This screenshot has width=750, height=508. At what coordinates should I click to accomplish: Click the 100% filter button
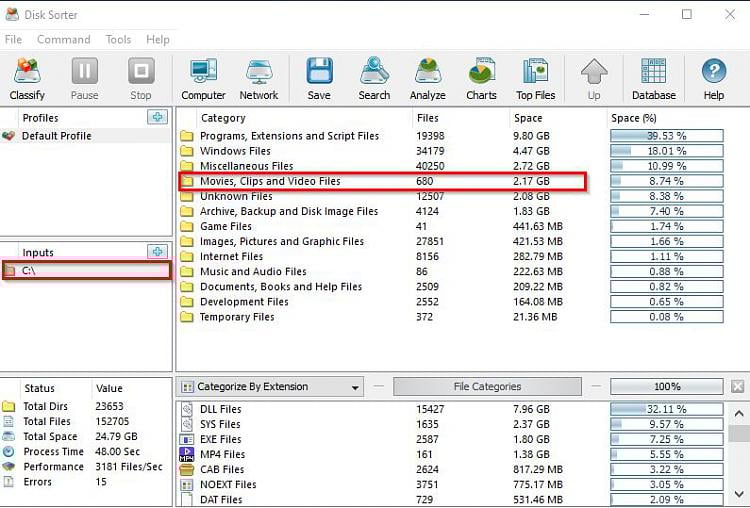[665, 387]
